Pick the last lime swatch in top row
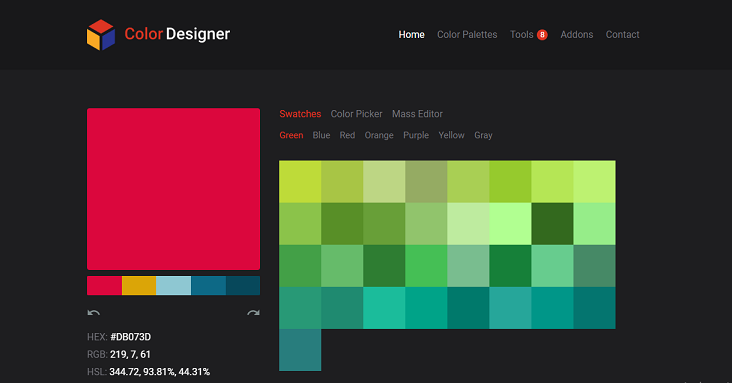The image size is (732, 383). click(594, 182)
